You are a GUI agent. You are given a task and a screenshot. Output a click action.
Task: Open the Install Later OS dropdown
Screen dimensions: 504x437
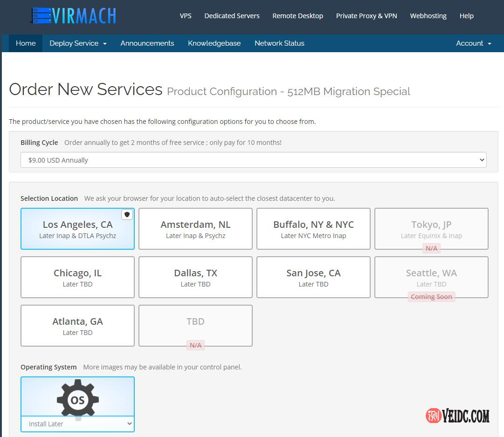77,424
